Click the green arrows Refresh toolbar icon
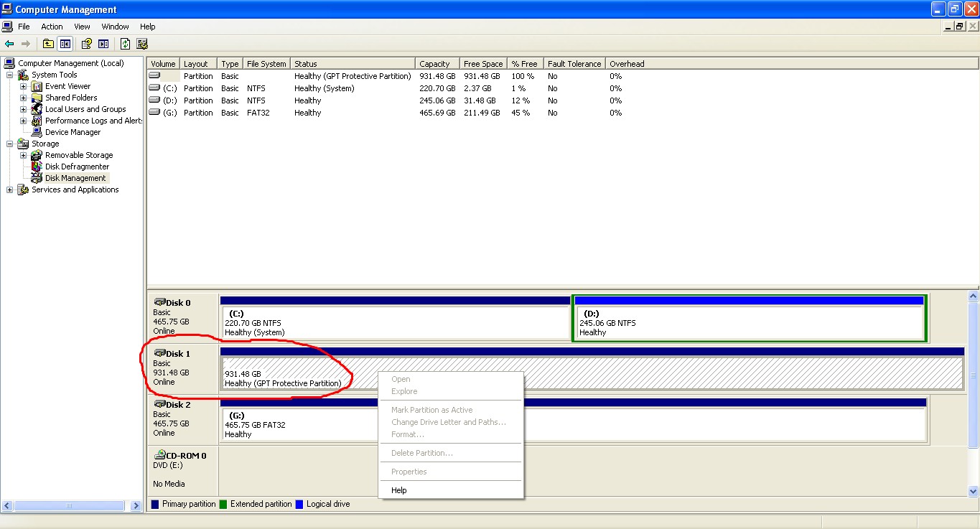 tap(125, 44)
